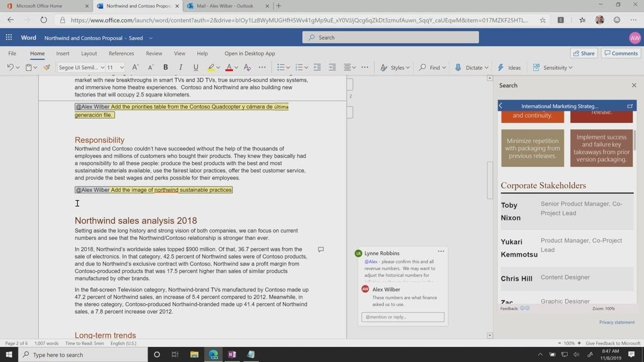Open the AW account avatar
Image resolution: width=644 pixels, height=362 pixels.
pyautogui.click(x=635, y=38)
